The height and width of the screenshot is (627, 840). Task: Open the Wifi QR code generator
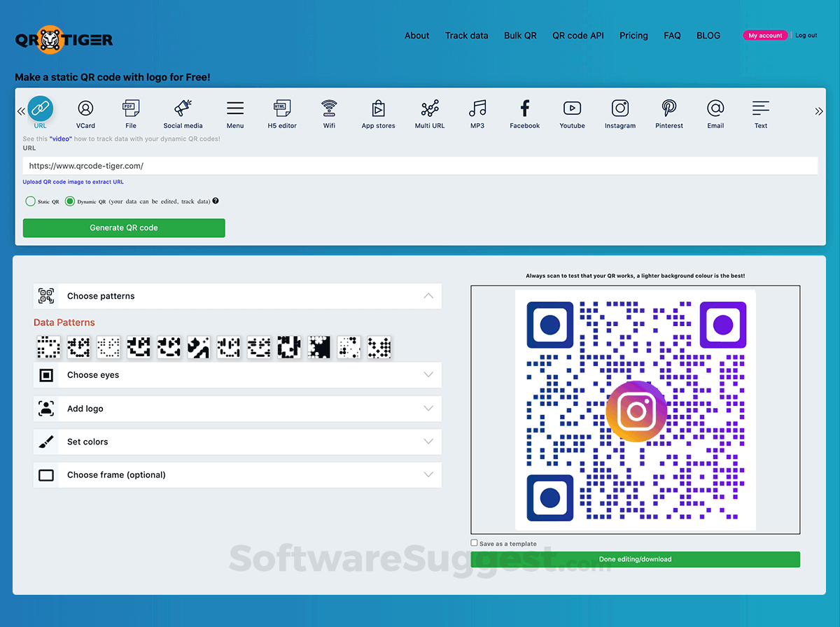329,113
